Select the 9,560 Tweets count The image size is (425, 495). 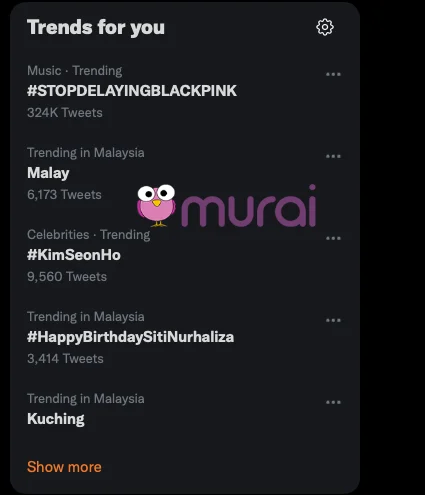pyautogui.click(x=67, y=277)
